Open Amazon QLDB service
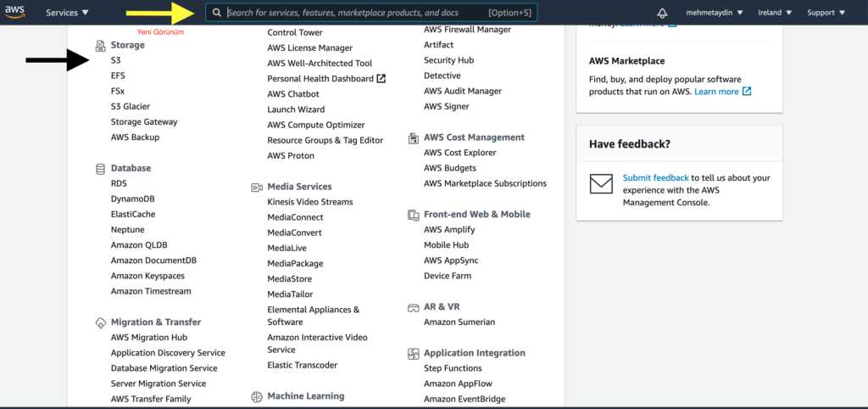Viewport: 868px width, 409px height. click(x=139, y=245)
